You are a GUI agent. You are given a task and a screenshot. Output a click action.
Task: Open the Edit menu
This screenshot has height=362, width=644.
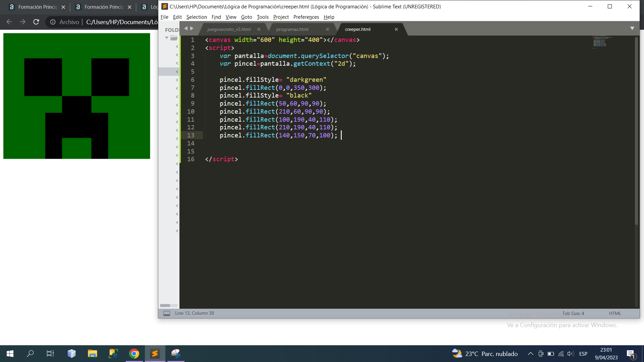(x=177, y=17)
